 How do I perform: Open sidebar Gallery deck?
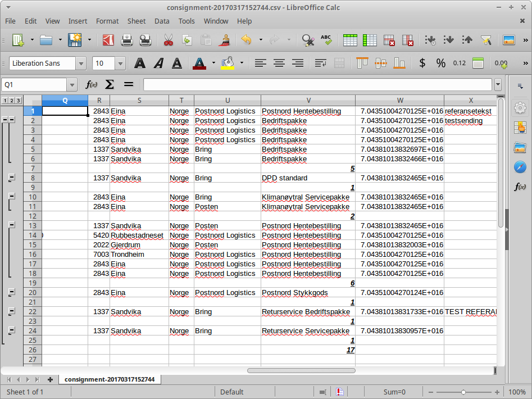520,147
